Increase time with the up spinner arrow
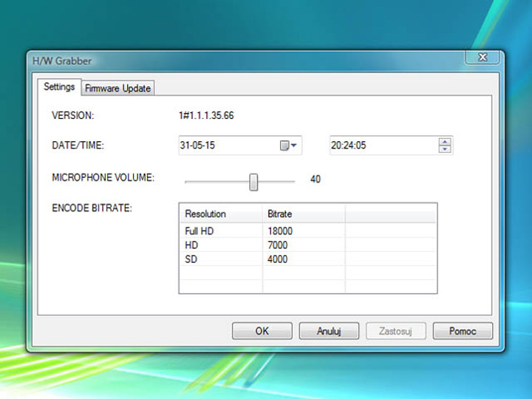 (445, 142)
